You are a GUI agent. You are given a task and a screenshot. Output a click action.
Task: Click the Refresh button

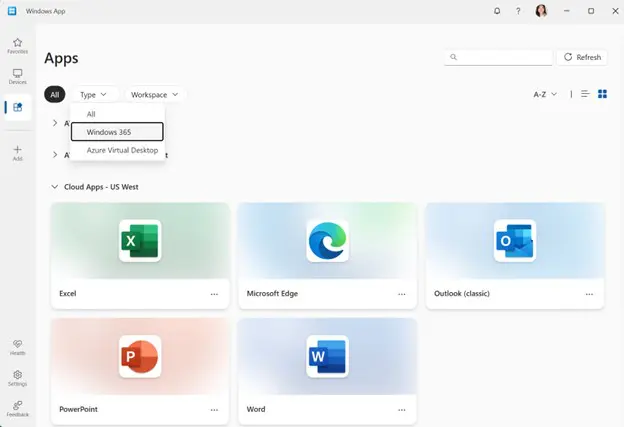tap(582, 57)
